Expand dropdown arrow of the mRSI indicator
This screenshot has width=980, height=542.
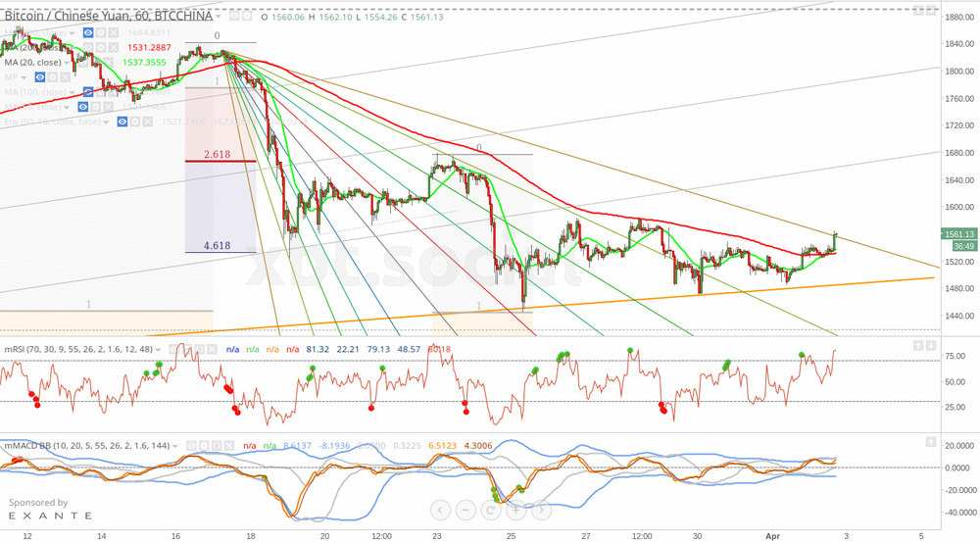pos(158,350)
